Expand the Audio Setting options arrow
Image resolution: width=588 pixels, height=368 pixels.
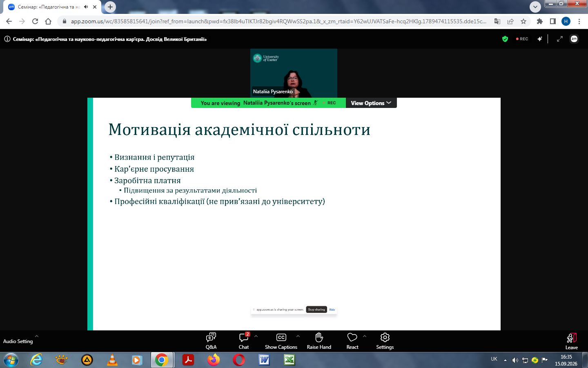click(37, 337)
